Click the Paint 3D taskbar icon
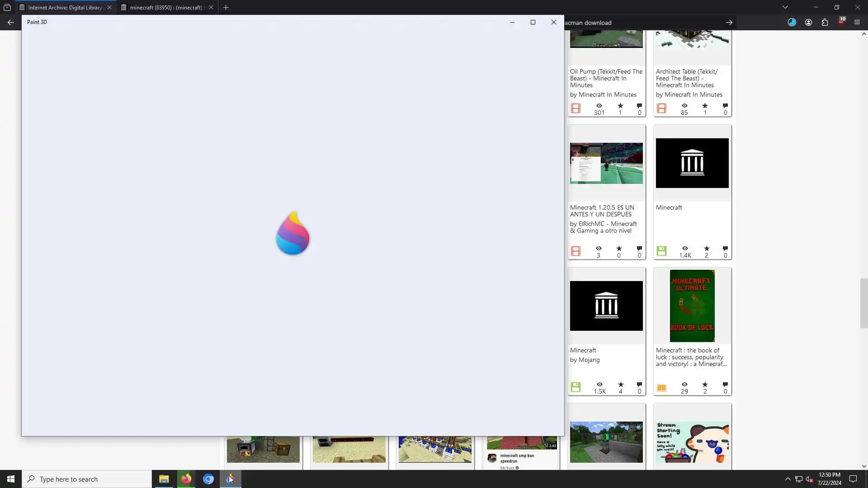 coord(231,479)
